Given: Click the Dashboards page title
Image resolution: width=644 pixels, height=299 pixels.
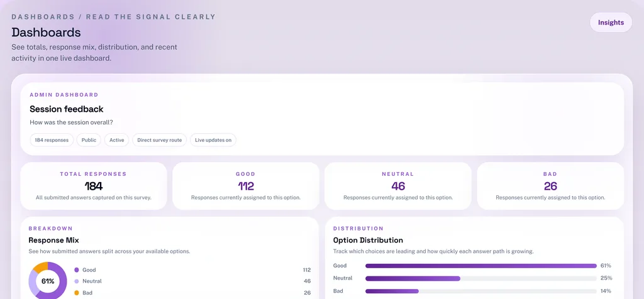Looking at the screenshot, I should (46, 32).
